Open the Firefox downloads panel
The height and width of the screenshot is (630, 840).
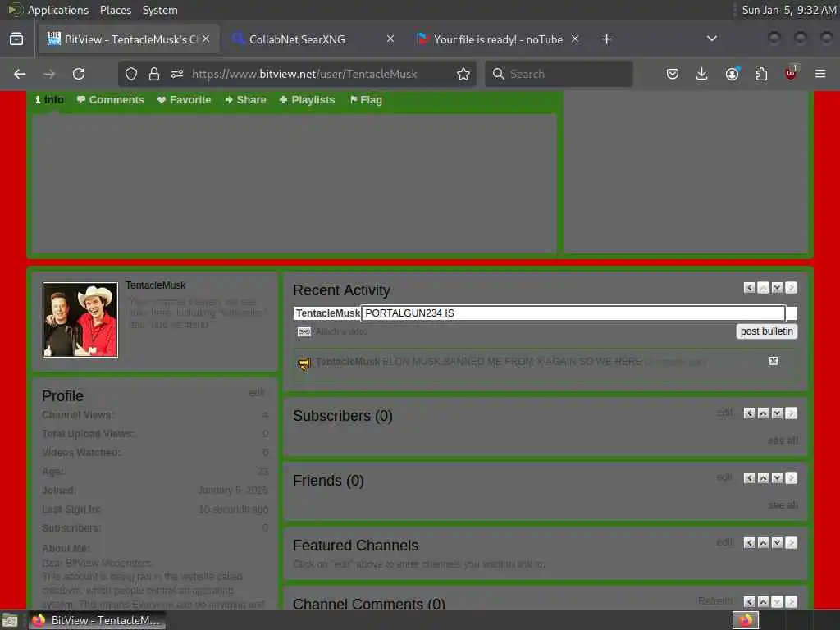[x=702, y=74]
